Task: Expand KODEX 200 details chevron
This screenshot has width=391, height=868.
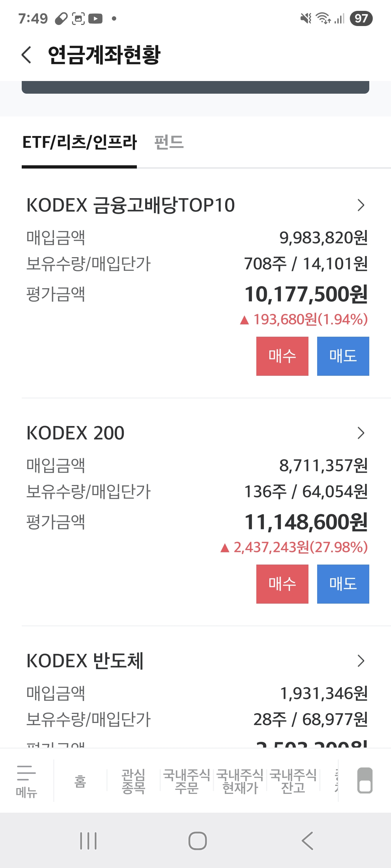Action: pyautogui.click(x=361, y=433)
